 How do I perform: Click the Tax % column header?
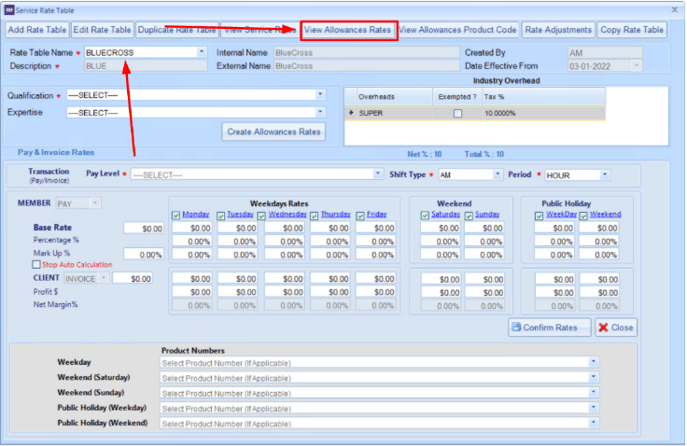(543, 97)
